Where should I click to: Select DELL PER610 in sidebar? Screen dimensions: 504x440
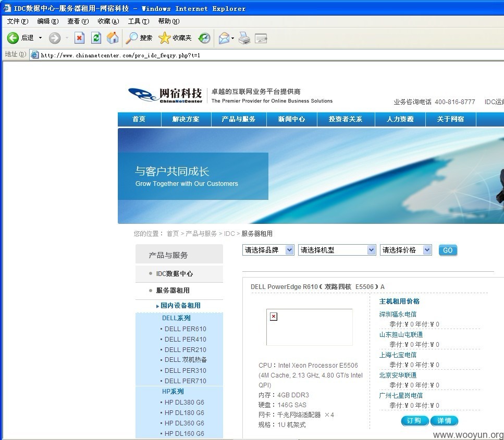pos(185,329)
